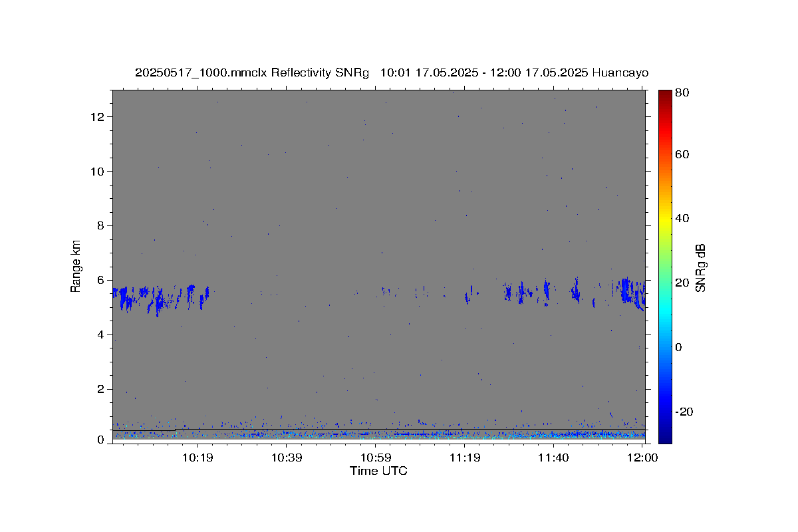Click the 12 km range tick label

[x=98, y=117]
